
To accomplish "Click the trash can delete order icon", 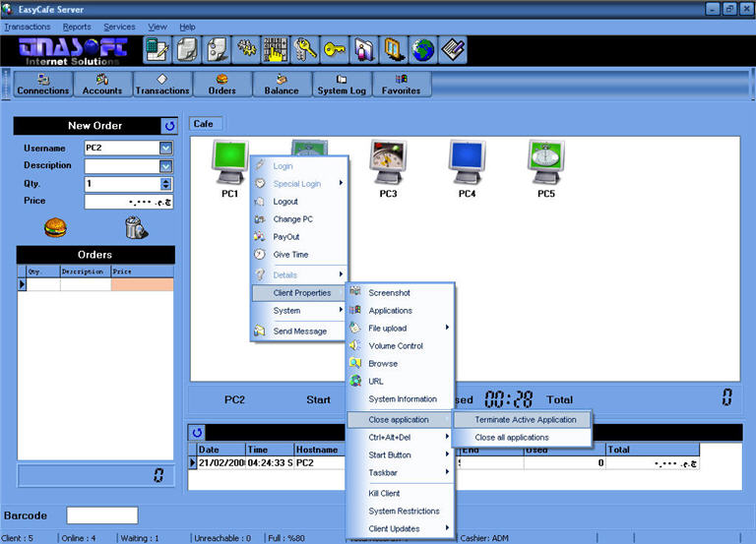I will click(x=136, y=227).
